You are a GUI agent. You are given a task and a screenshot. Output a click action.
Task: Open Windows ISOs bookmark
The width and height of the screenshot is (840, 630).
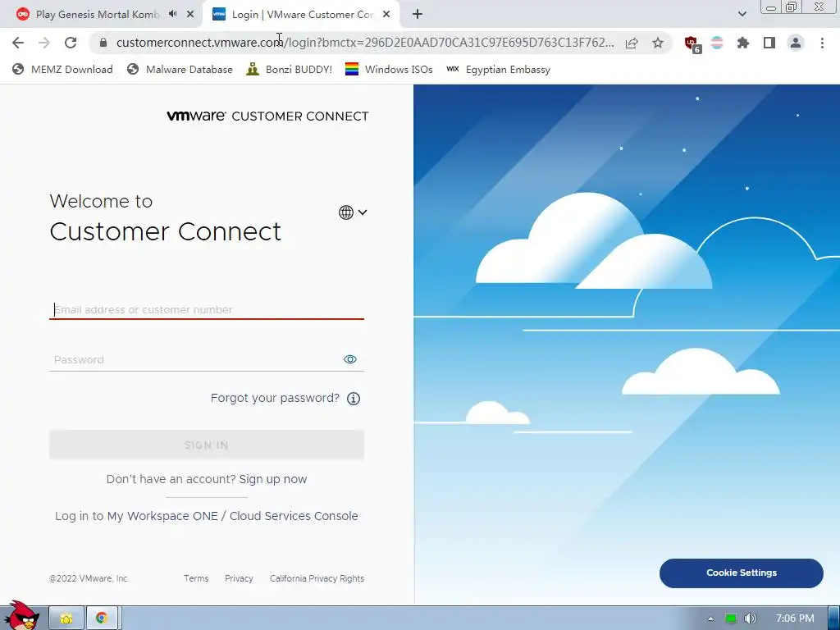pos(389,69)
